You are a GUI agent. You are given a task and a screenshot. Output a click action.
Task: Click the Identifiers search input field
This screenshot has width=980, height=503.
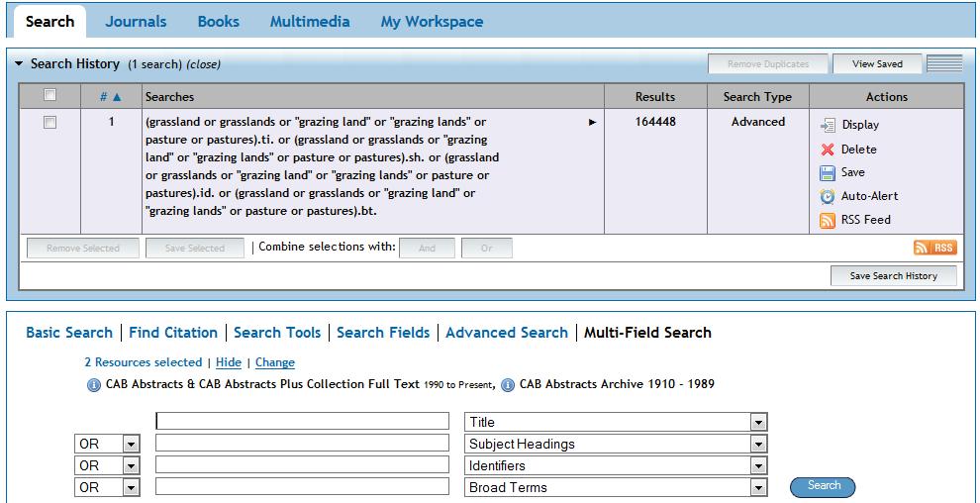click(x=303, y=465)
